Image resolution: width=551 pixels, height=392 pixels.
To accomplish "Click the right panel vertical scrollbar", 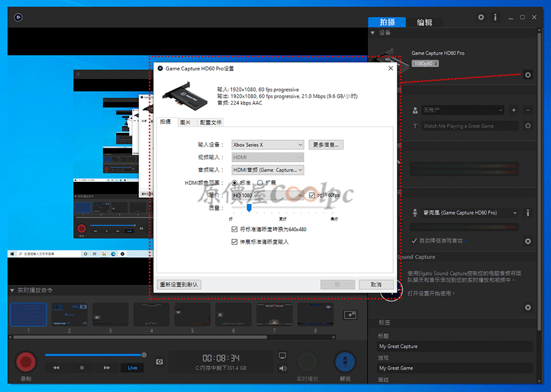I will [539, 181].
